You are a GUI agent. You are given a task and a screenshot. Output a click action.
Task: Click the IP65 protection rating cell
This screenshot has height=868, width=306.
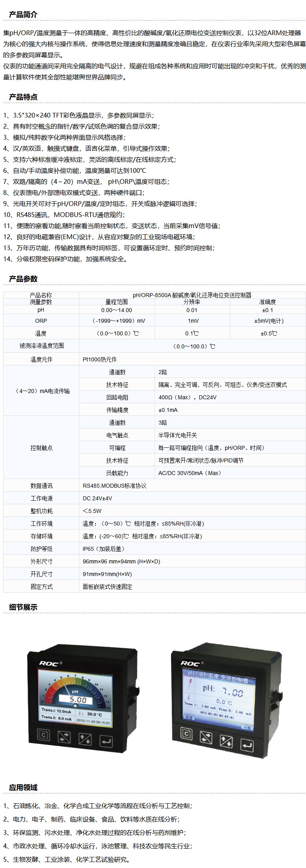(103, 549)
